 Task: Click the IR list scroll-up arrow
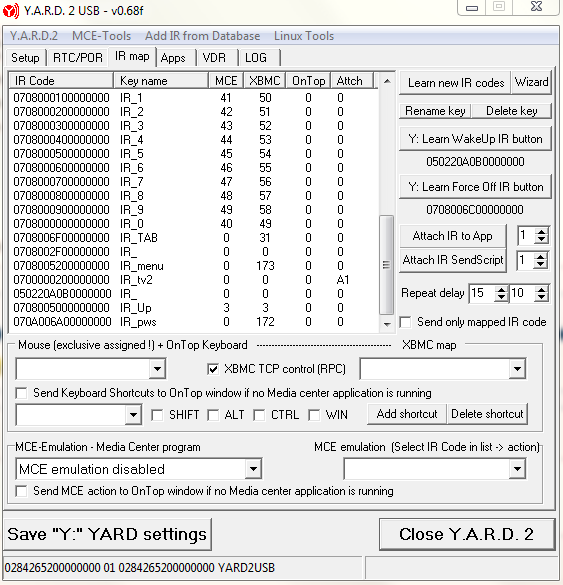coord(387,81)
